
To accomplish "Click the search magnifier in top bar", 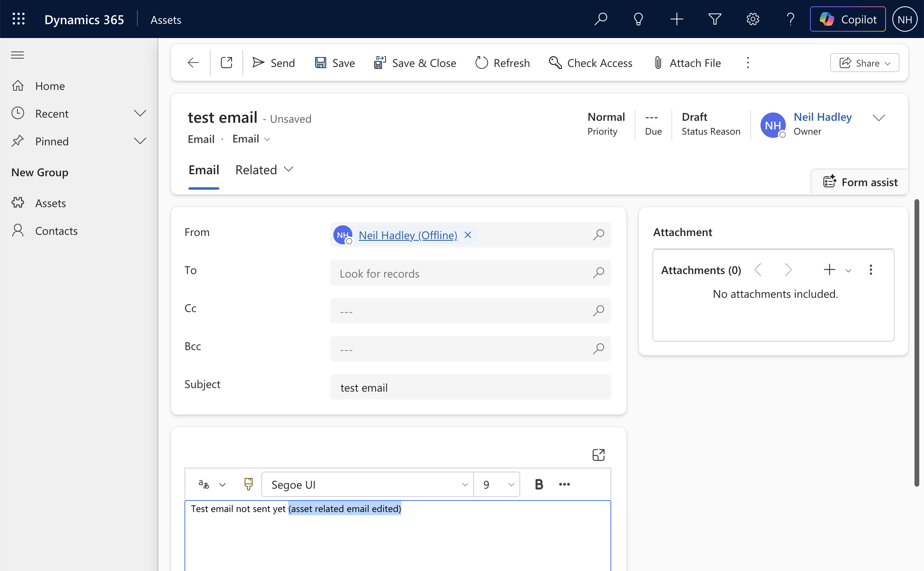I will click(x=601, y=19).
